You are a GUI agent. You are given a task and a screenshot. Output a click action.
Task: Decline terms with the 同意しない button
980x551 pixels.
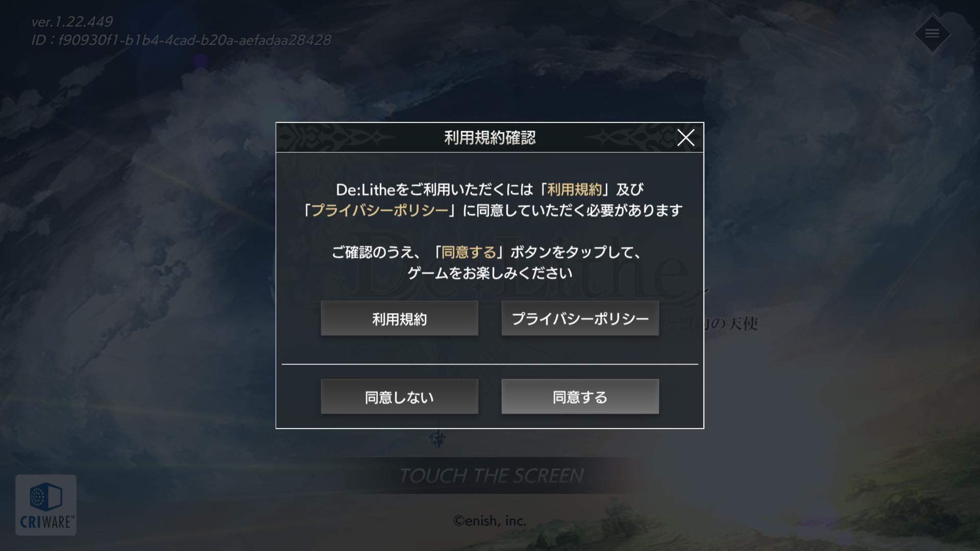(x=399, y=397)
